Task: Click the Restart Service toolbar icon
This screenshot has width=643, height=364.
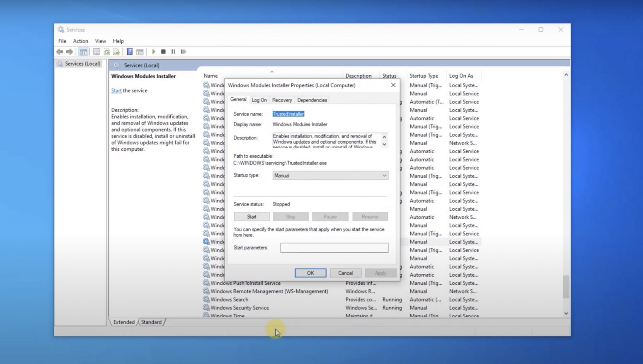Action: (x=183, y=52)
